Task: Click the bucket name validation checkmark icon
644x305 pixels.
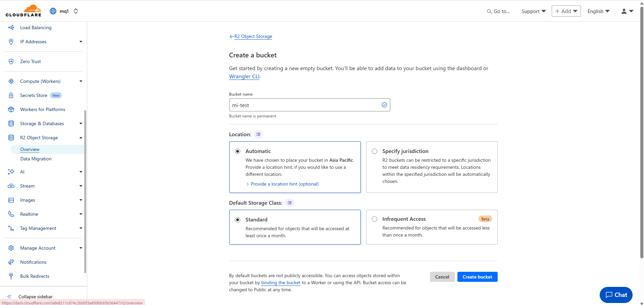Action: tap(384, 105)
